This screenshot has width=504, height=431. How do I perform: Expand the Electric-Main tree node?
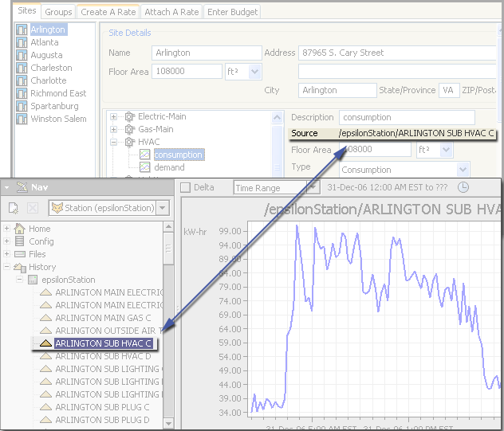114,116
